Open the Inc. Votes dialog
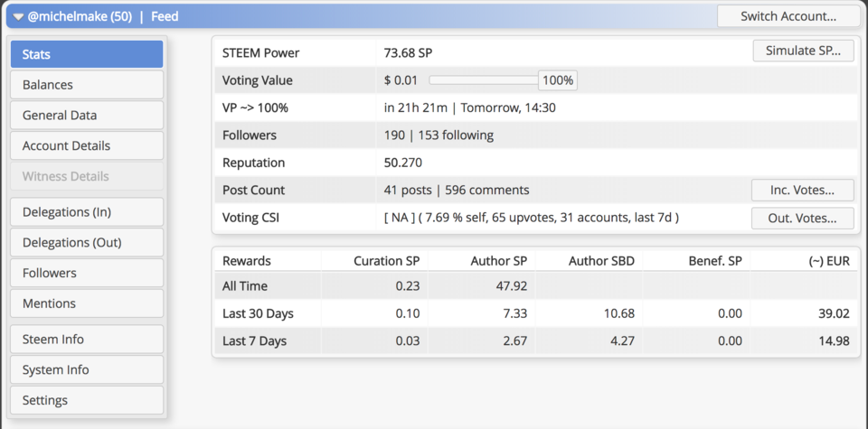The width and height of the screenshot is (868, 429). 802,191
